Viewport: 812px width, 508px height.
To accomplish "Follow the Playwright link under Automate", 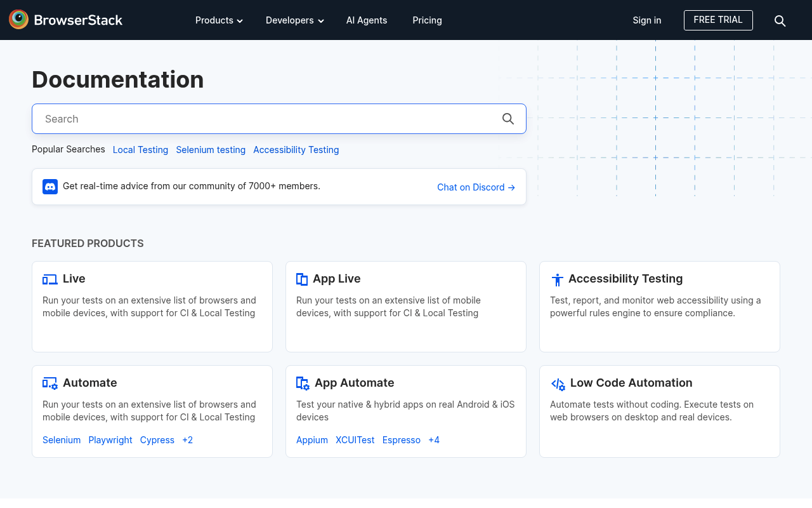I will 110,440.
